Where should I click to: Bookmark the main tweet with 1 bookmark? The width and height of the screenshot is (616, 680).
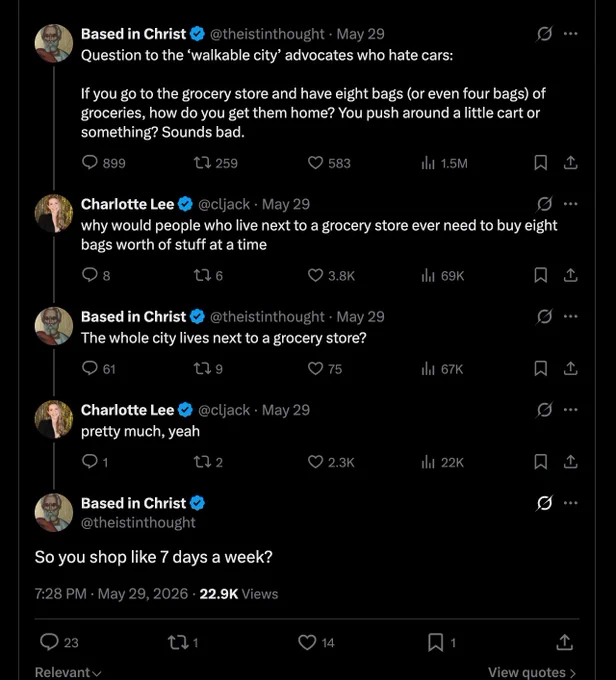click(442, 642)
